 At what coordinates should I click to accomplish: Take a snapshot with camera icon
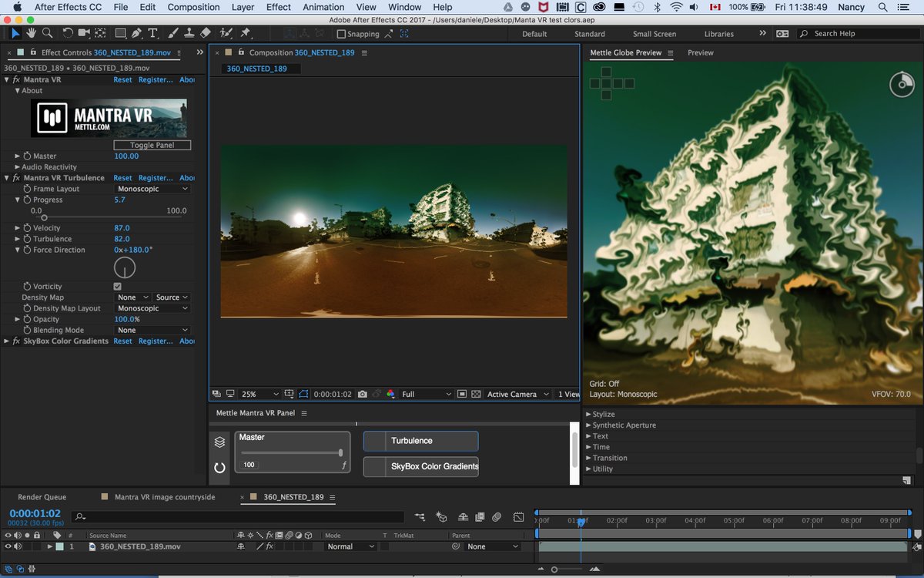point(362,394)
